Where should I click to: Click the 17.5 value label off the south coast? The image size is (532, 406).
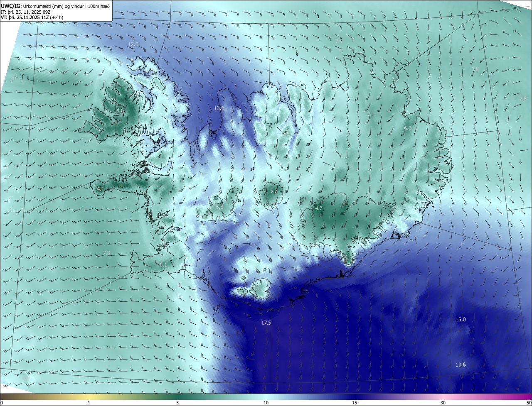tap(266, 323)
